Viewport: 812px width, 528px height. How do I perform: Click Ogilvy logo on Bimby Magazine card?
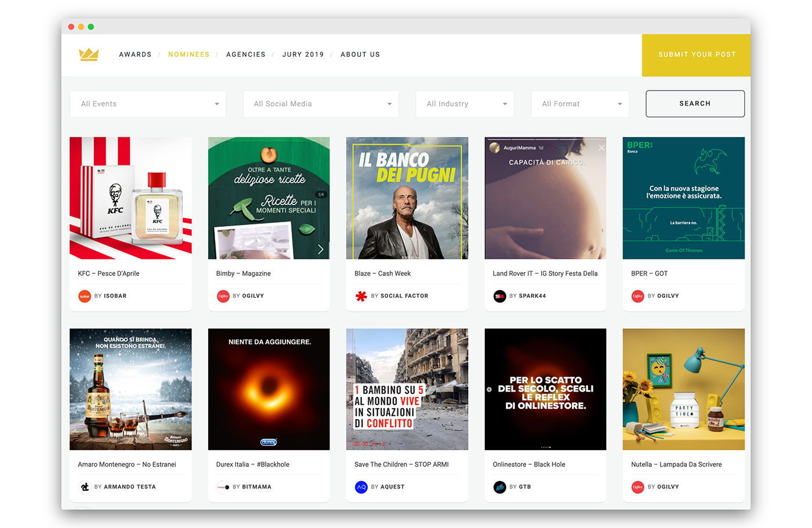223,296
